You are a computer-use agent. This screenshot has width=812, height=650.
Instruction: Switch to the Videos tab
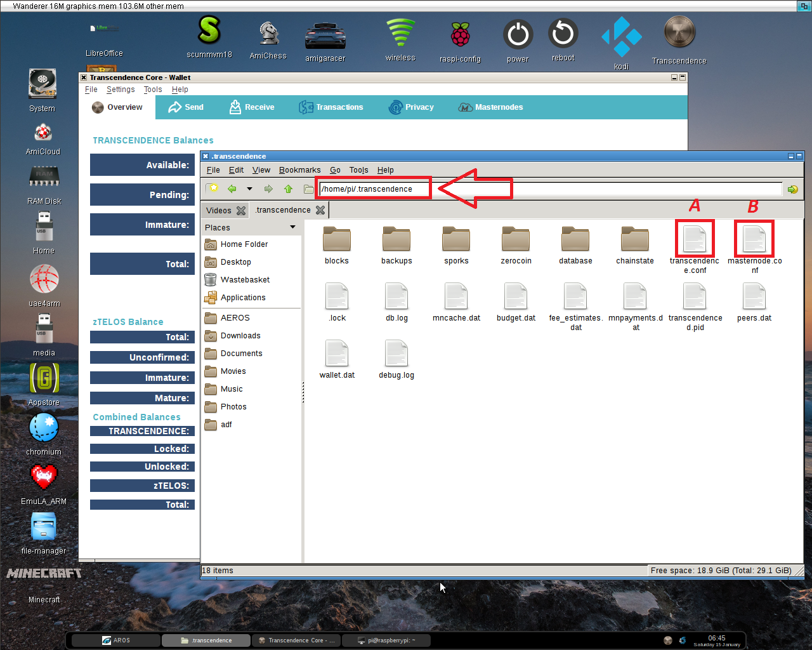(219, 210)
